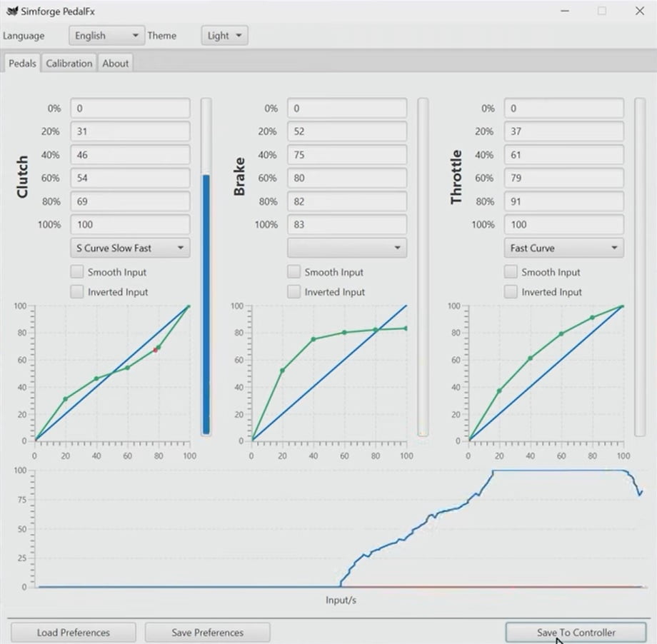
Task: Click the Clutch 100% value field
Action: click(x=130, y=224)
